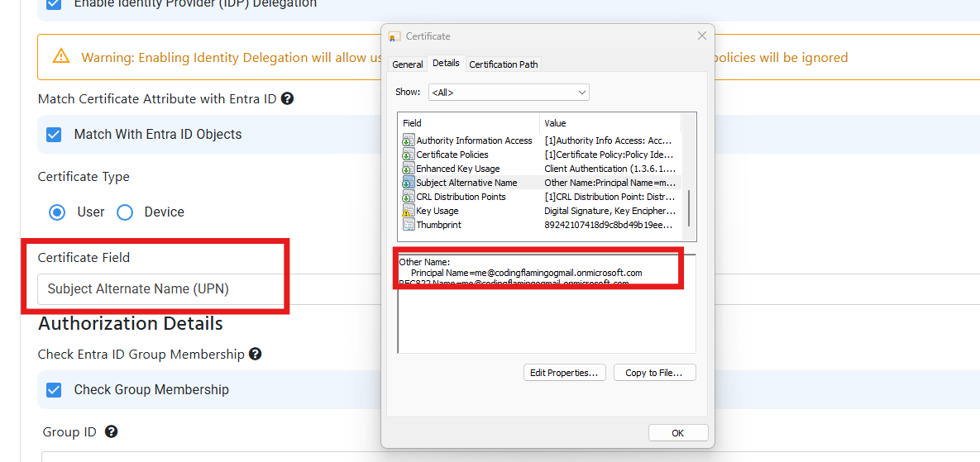
Task: Click the Certificate Policies field icon
Action: click(x=408, y=155)
